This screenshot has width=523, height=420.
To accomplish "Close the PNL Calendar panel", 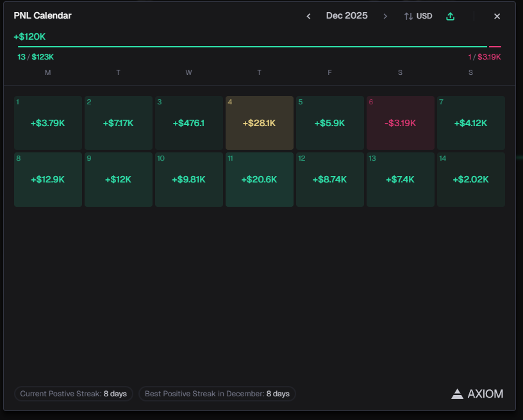I will tap(497, 16).
